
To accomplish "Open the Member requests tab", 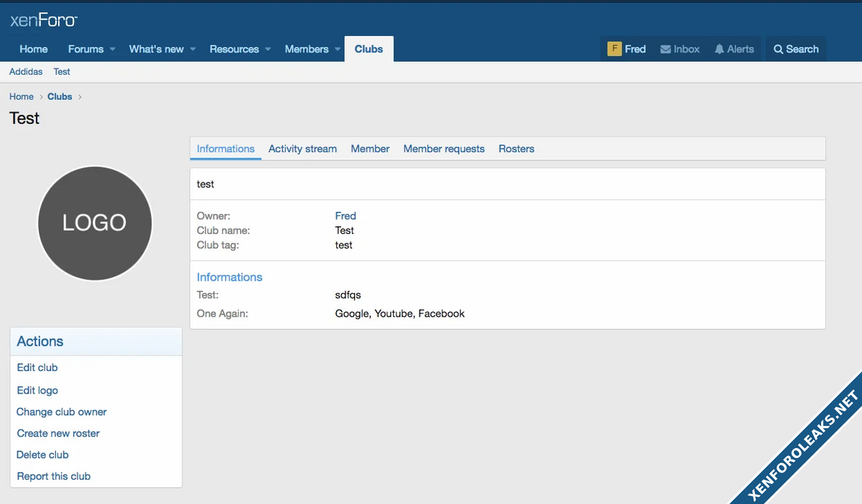I will [x=444, y=149].
